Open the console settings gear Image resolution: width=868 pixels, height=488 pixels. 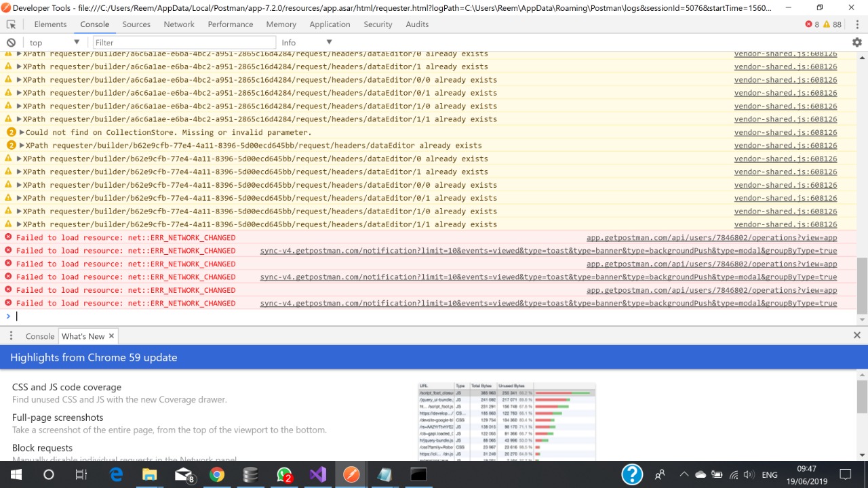[857, 42]
